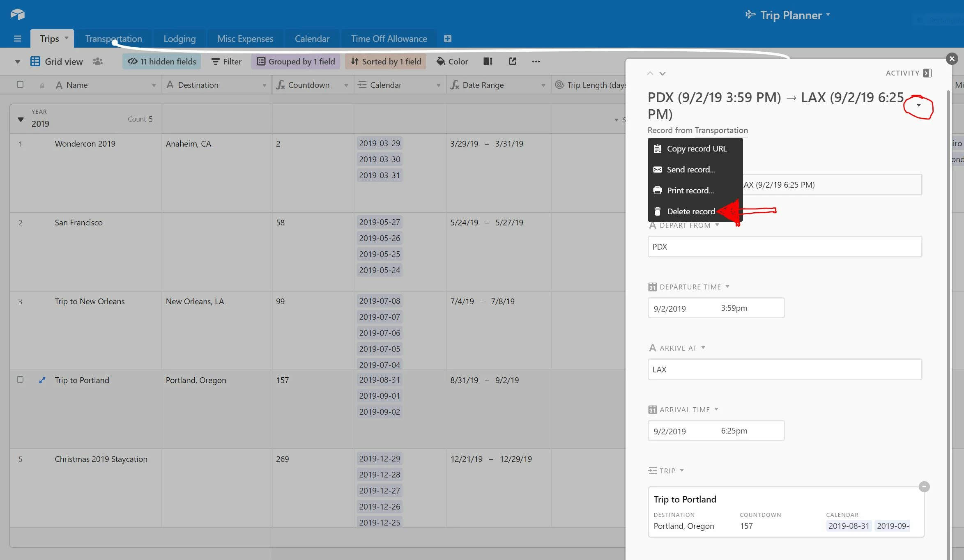Toggle the 11 hidden fields button

[162, 62]
